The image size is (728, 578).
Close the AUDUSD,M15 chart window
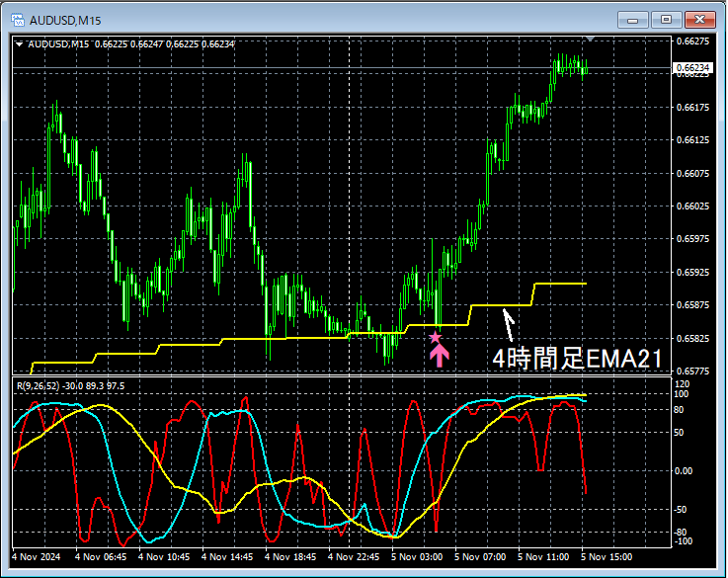pos(699,20)
